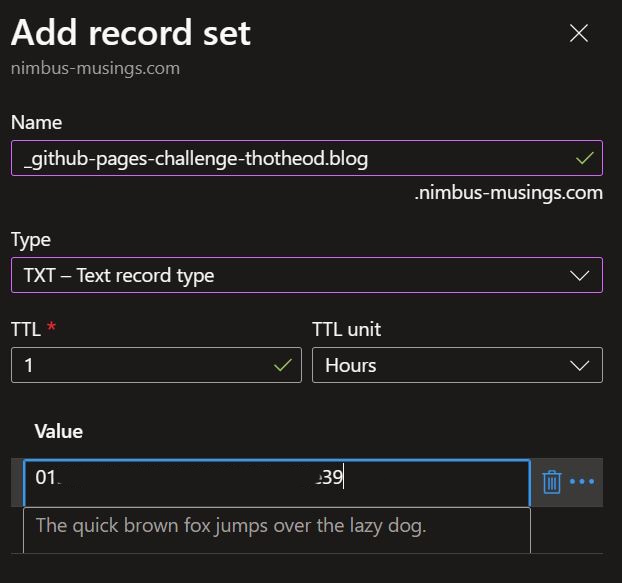Click the Type field label
This screenshot has height=583, width=622.
click(x=31, y=240)
